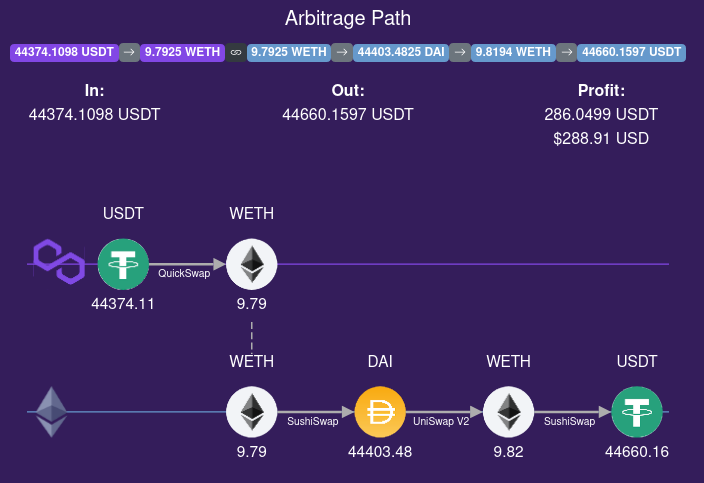This screenshot has width=704, height=483.
Task: Select the 44374.1098 USDT path chip
Action: [64, 53]
